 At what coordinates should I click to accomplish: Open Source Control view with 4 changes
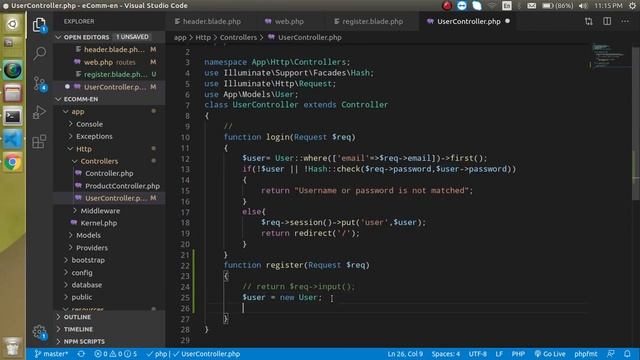click(40, 84)
